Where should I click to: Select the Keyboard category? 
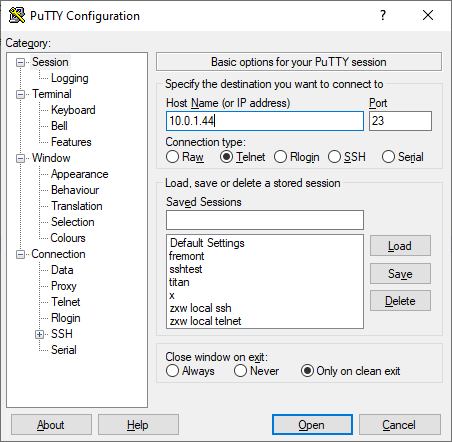(73, 110)
